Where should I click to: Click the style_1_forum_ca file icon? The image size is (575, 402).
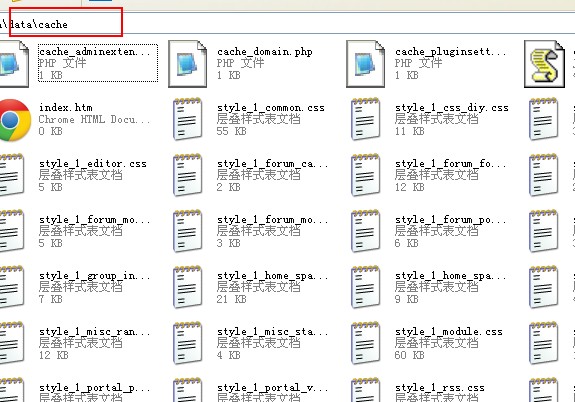tap(187, 175)
